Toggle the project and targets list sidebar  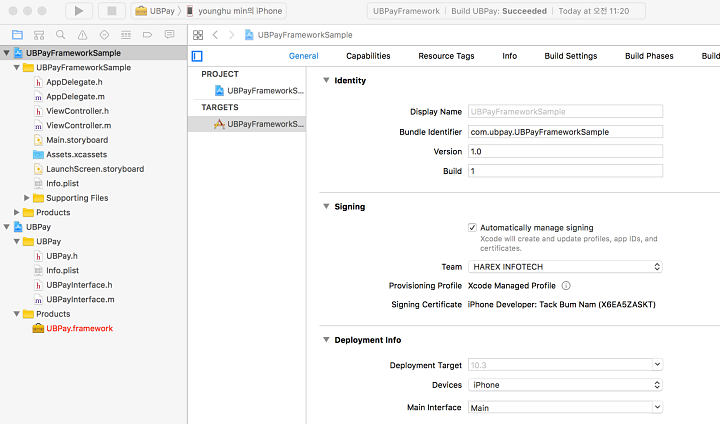coord(197,56)
